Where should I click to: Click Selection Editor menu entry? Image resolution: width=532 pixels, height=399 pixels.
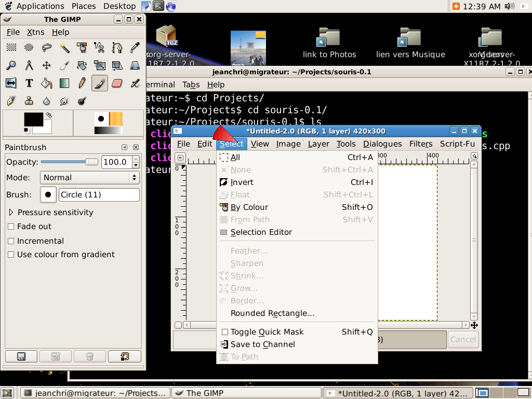click(261, 232)
